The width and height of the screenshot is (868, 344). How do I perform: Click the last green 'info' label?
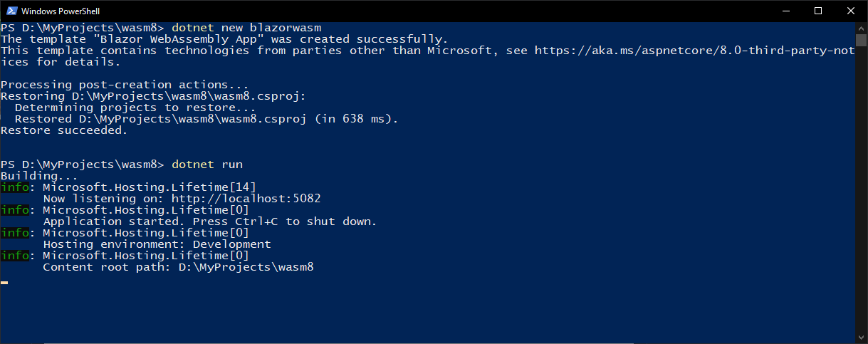(x=15, y=256)
